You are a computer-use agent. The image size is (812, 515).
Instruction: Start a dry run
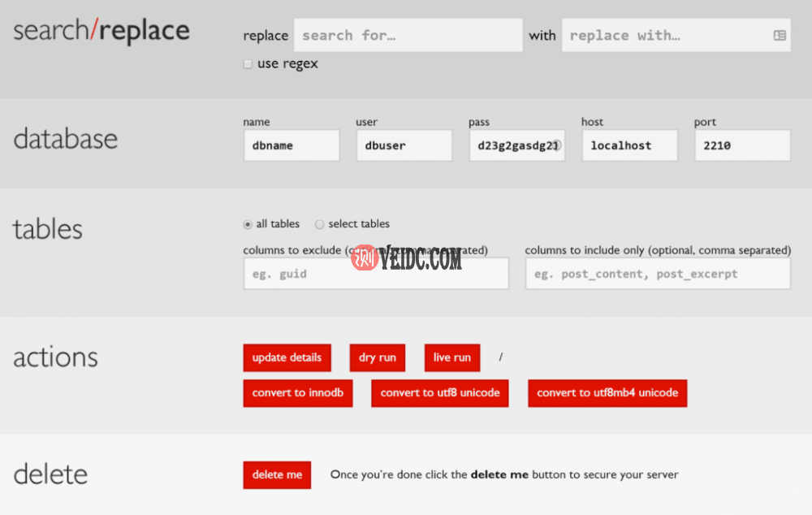pyautogui.click(x=377, y=357)
